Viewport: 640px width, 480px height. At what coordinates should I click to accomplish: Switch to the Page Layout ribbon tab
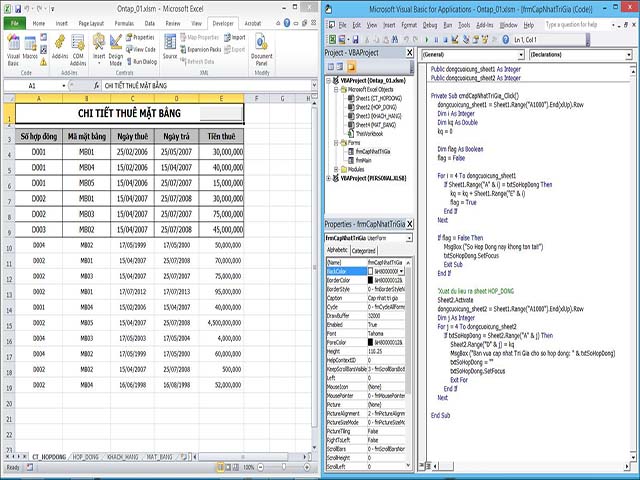tap(91, 23)
